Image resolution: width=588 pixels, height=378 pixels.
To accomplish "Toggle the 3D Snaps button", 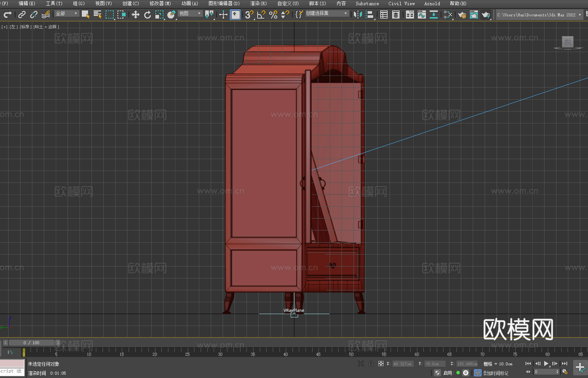I will (249, 14).
